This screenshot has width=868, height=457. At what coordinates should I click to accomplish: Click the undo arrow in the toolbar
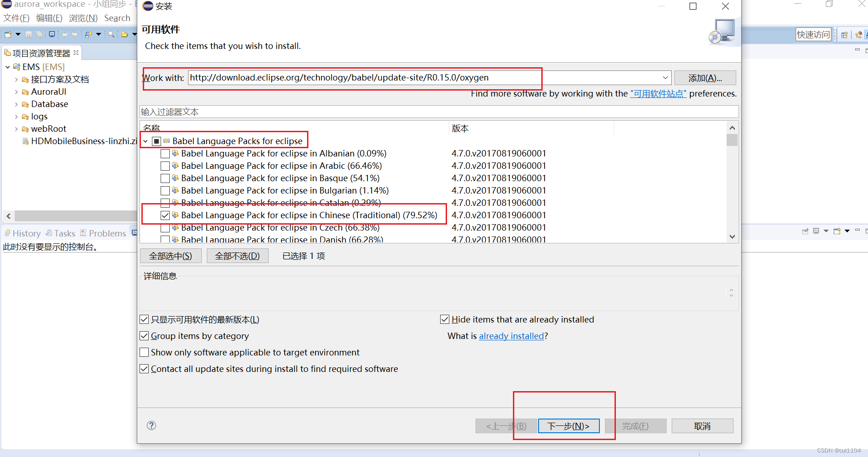65,34
